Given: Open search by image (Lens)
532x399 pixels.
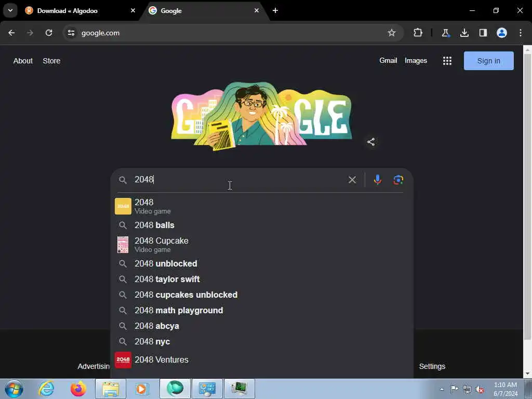Looking at the screenshot, I should [398, 179].
